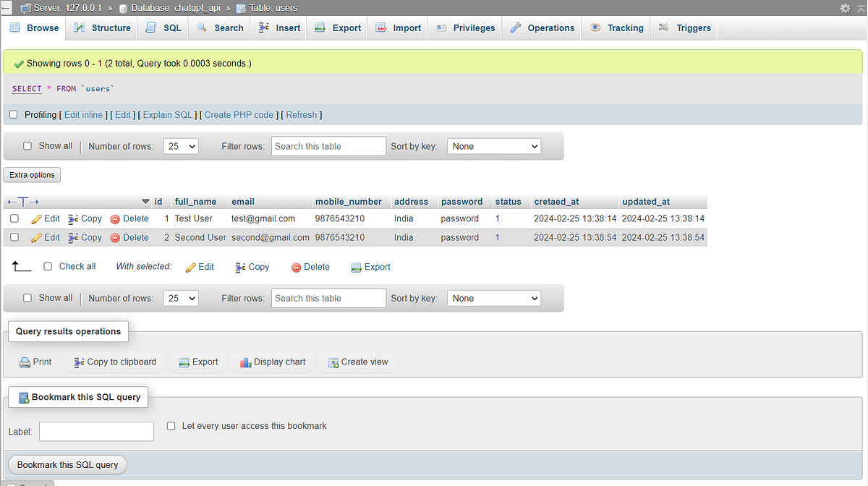This screenshot has height=486, width=868.
Task: Click the Print icon under Query results operations
Action: [x=24, y=362]
